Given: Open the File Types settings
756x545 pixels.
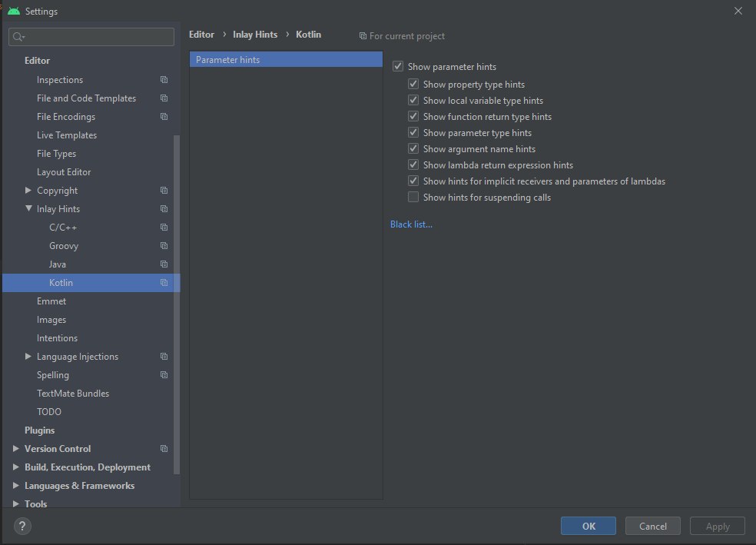Looking at the screenshot, I should [56, 154].
